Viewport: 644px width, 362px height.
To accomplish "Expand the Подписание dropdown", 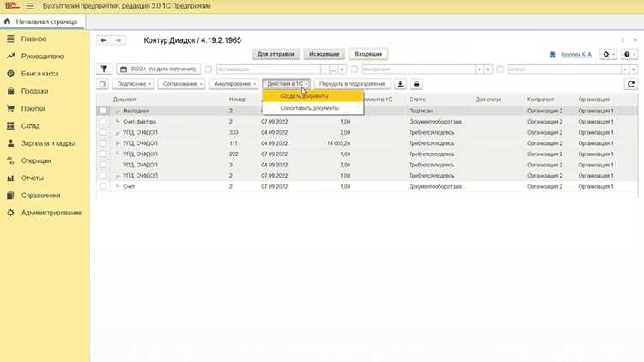I will point(133,84).
